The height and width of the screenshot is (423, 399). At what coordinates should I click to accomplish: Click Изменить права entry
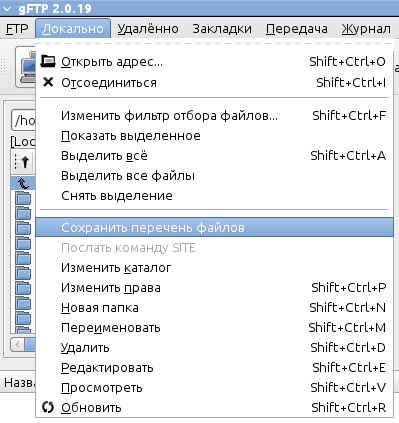click(214, 288)
